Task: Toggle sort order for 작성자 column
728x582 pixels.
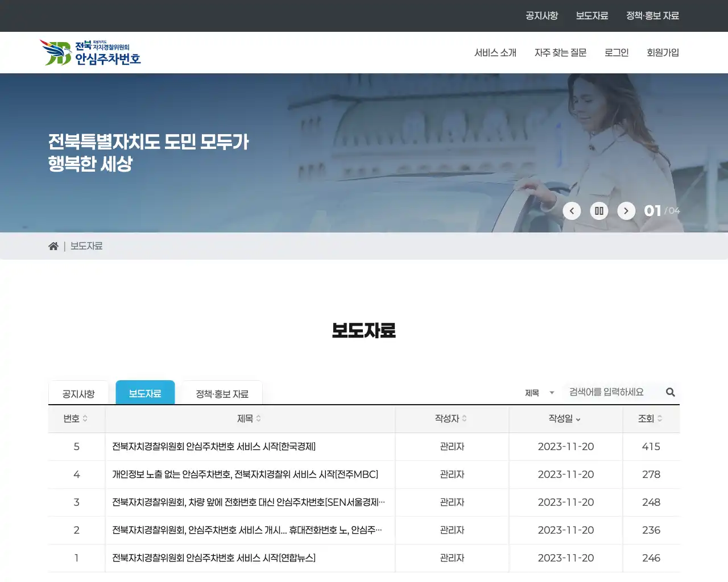Action: pos(464,419)
